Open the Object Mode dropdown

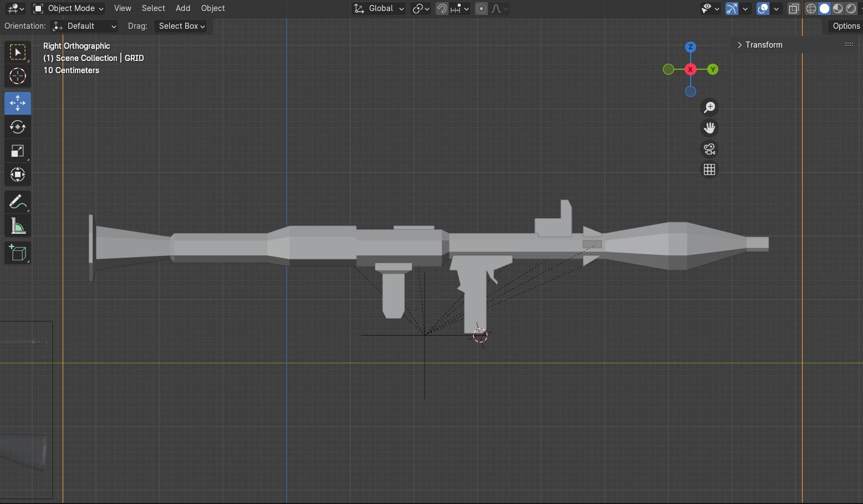coord(68,8)
